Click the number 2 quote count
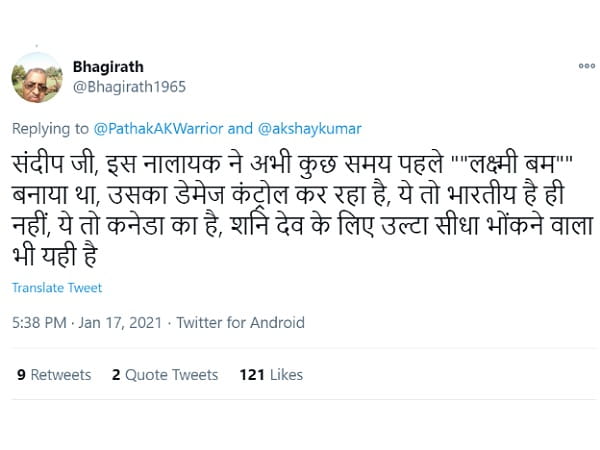Viewport: 600px width, 450px height. (x=116, y=375)
